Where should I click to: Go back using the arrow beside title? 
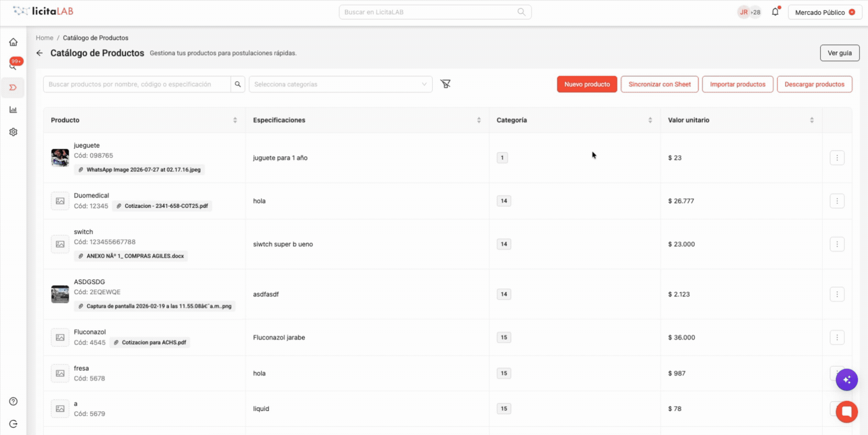tap(39, 53)
